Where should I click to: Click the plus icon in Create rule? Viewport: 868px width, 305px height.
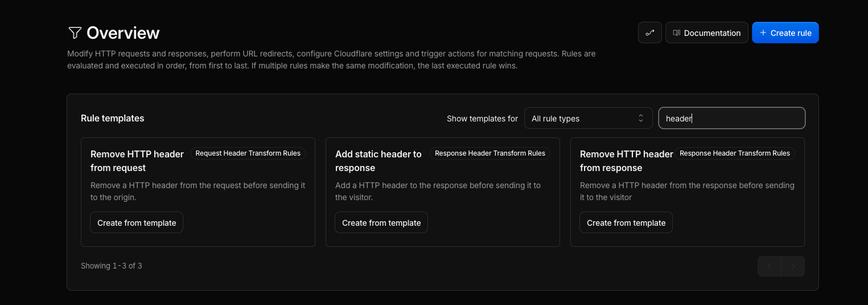pyautogui.click(x=763, y=32)
